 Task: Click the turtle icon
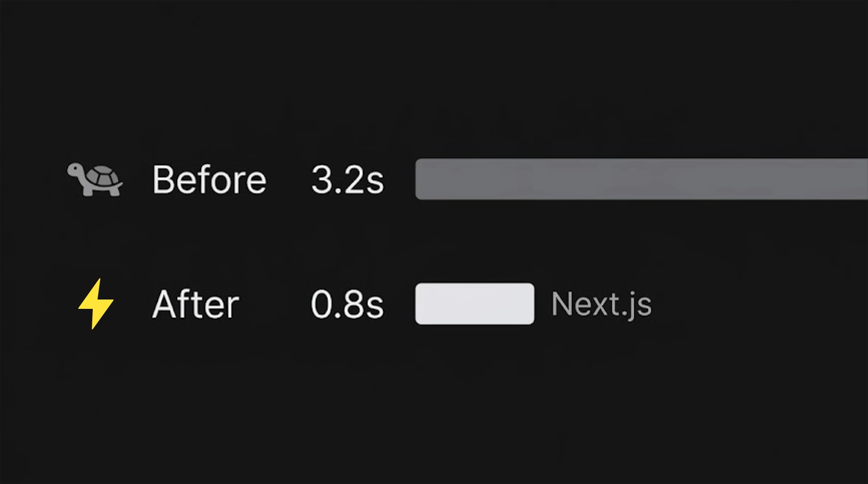[x=95, y=179]
